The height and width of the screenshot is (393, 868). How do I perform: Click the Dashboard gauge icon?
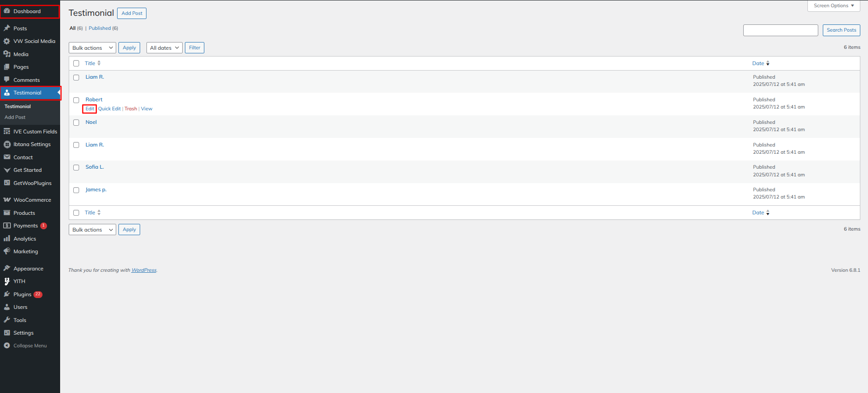click(x=7, y=11)
